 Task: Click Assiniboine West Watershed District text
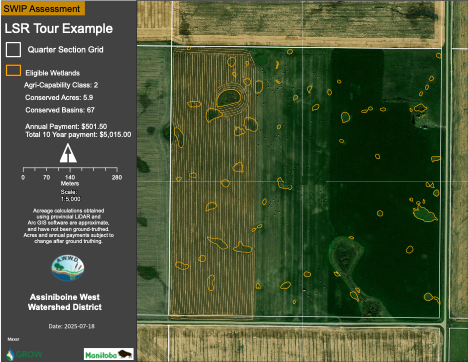pos(65,302)
